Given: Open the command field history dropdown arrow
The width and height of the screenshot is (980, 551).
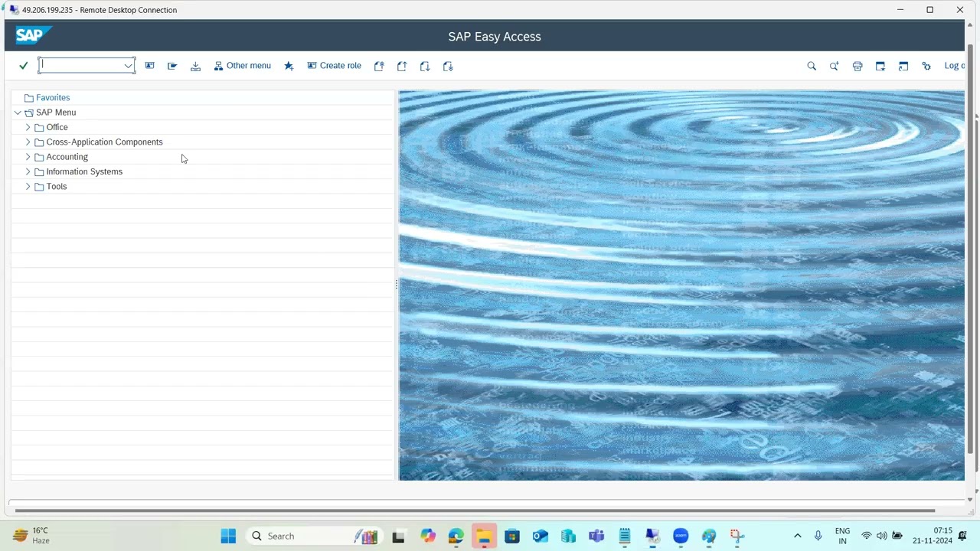Looking at the screenshot, I should click(129, 66).
